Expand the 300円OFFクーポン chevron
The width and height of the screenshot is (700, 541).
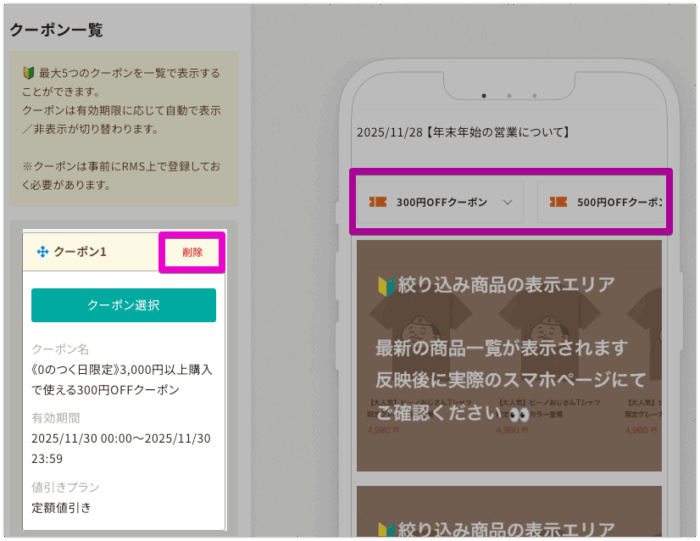(x=508, y=202)
